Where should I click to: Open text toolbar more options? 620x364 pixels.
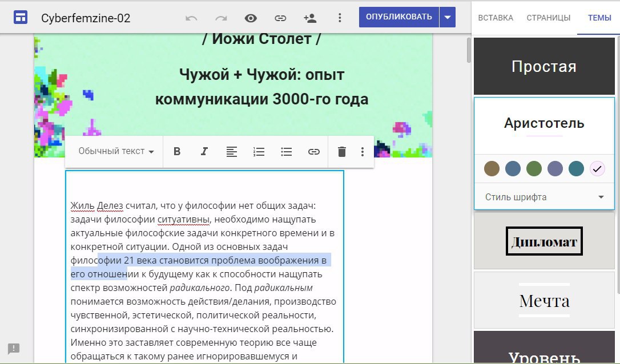point(362,151)
